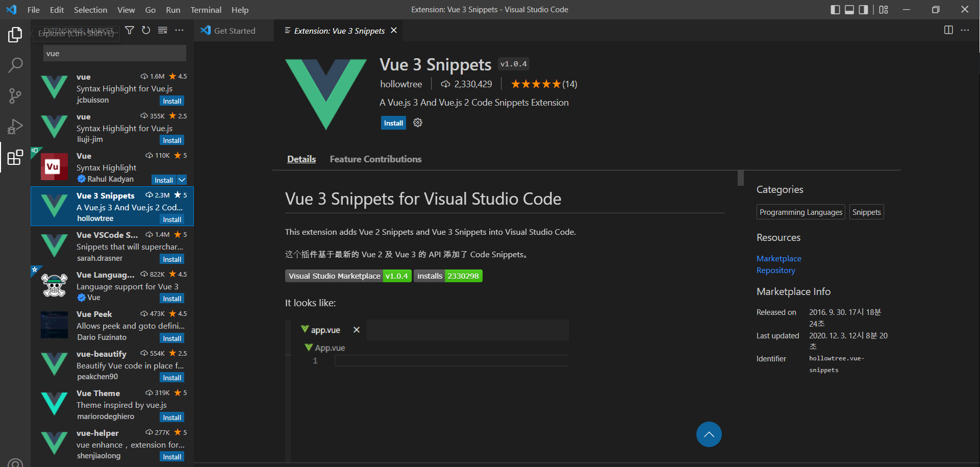Refresh the extensions list

point(146,31)
